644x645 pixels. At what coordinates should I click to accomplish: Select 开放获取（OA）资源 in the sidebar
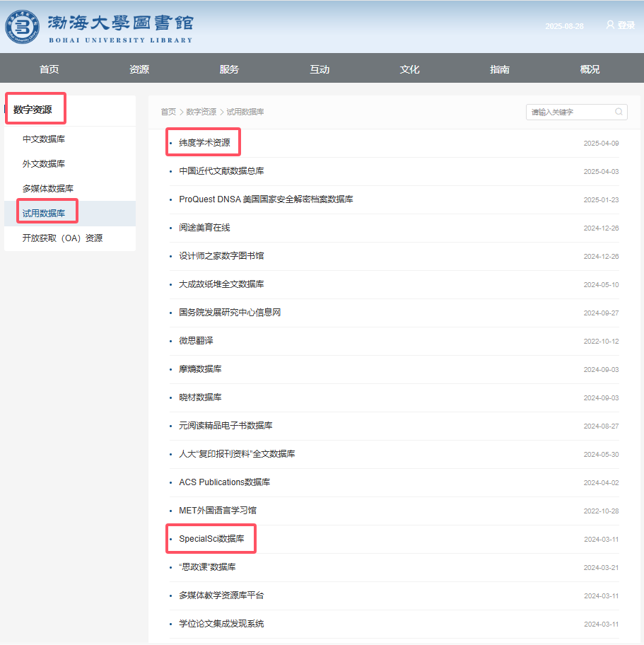pyautogui.click(x=62, y=238)
